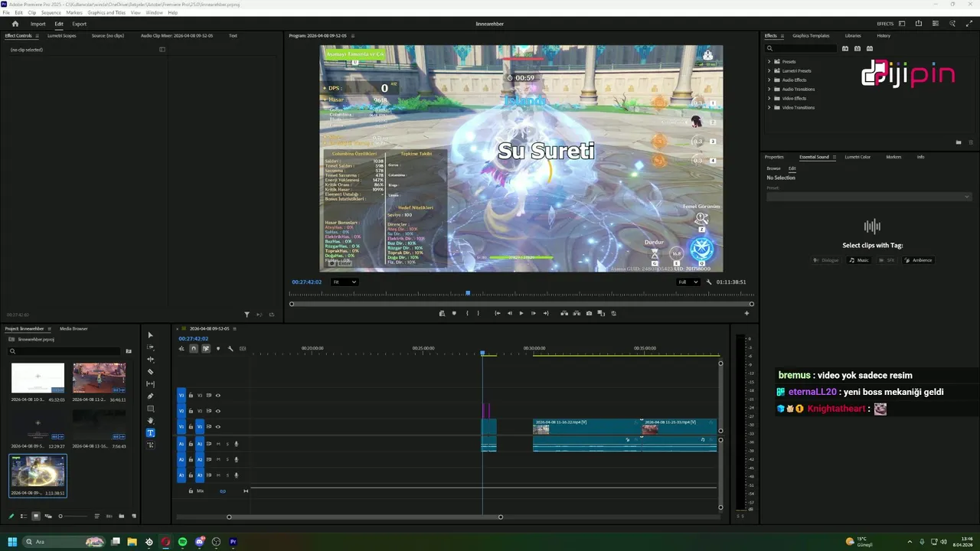Click Add Marker in timeline toolbar
Screen dimensions: 980x551
pyautogui.click(x=218, y=349)
